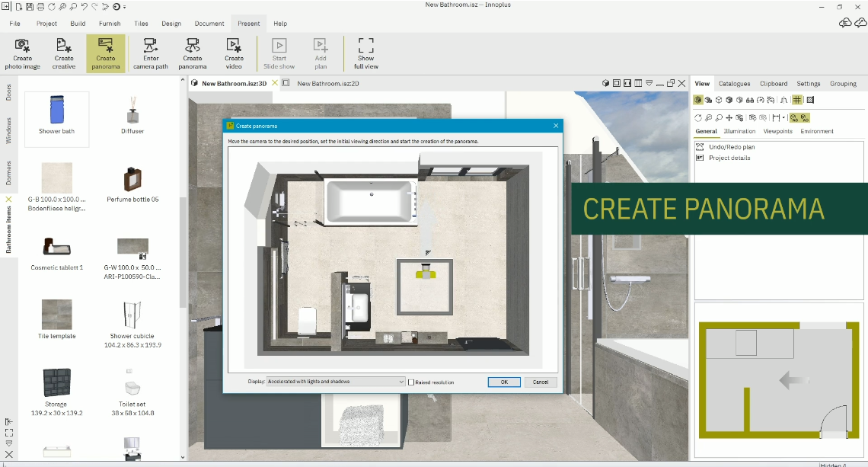Open the Project details item
This screenshot has height=467, width=868.
tap(729, 158)
